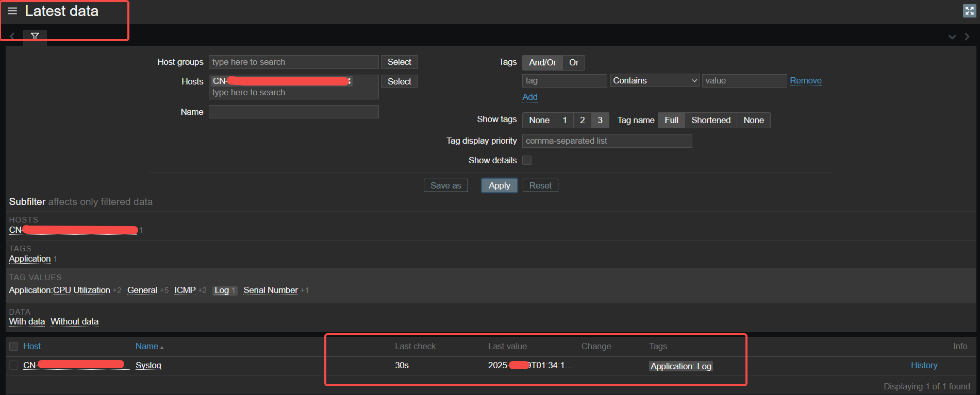Open History for Syslog item

click(x=924, y=365)
